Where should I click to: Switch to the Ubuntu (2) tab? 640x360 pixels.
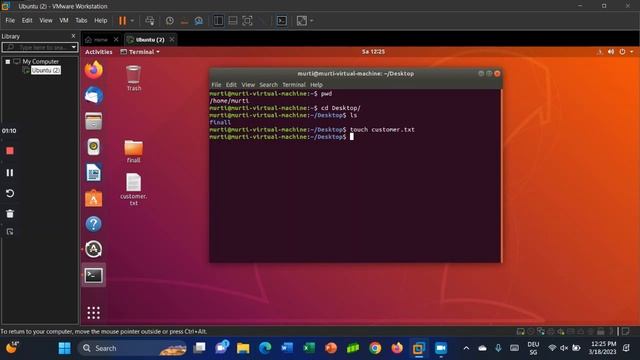pyautogui.click(x=150, y=40)
